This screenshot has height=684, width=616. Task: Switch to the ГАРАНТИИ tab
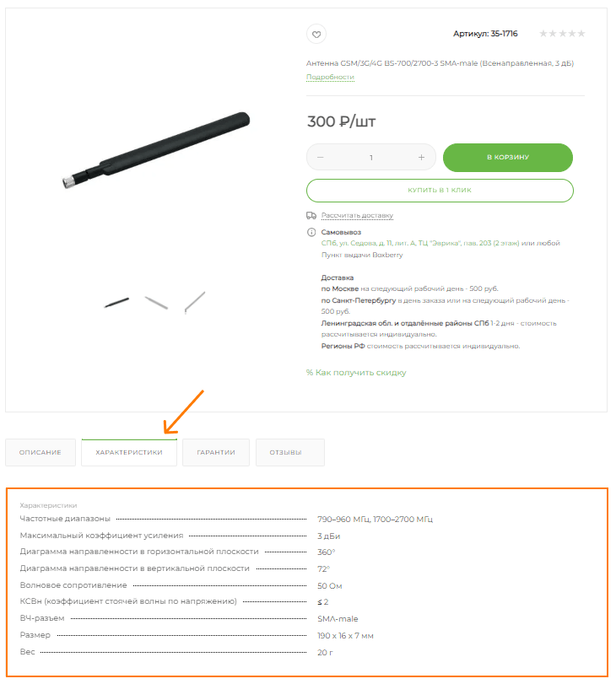click(x=216, y=452)
